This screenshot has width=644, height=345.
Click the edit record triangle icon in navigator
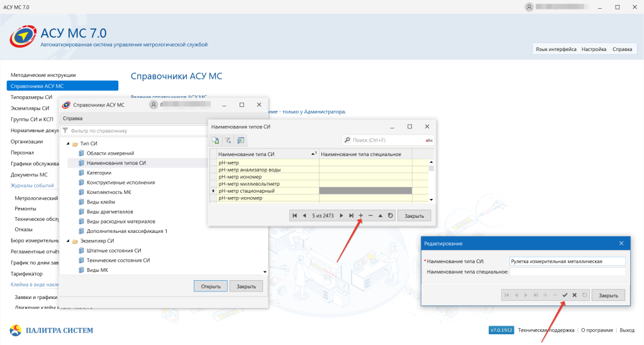tap(380, 215)
